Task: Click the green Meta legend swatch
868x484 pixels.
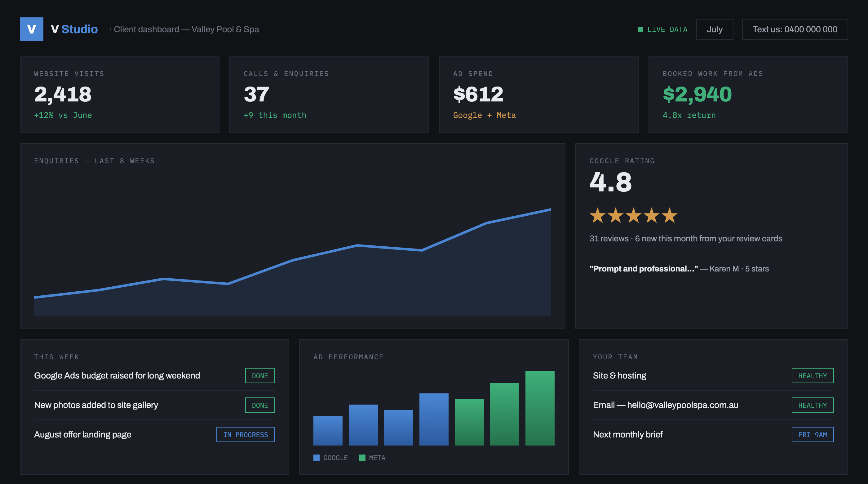Action: pyautogui.click(x=362, y=457)
